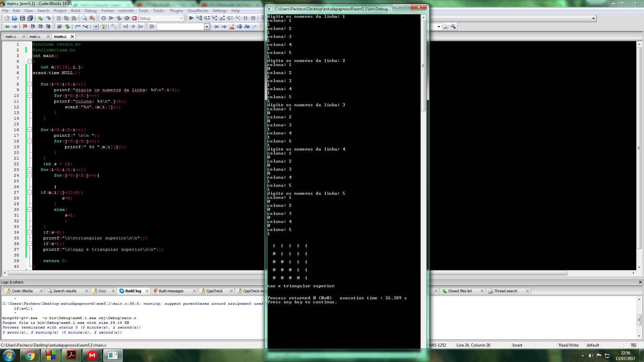This screenshot has width=644, height=362.
Task: Undo the last edit via toolbar arrow
Action: [40, 18]
